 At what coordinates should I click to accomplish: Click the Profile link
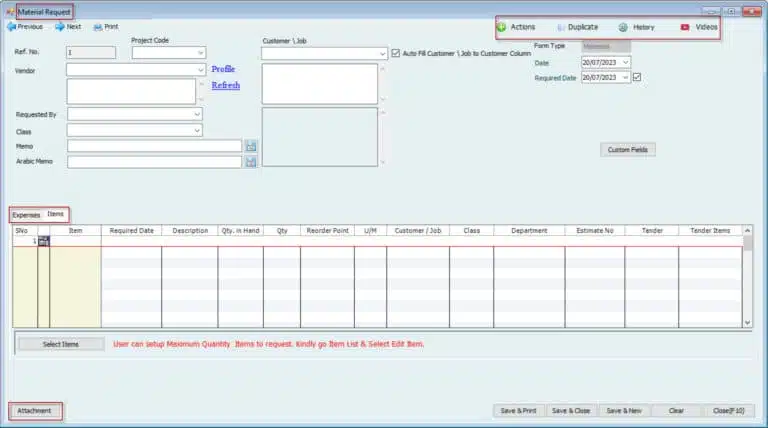click(x=225, y=69)
